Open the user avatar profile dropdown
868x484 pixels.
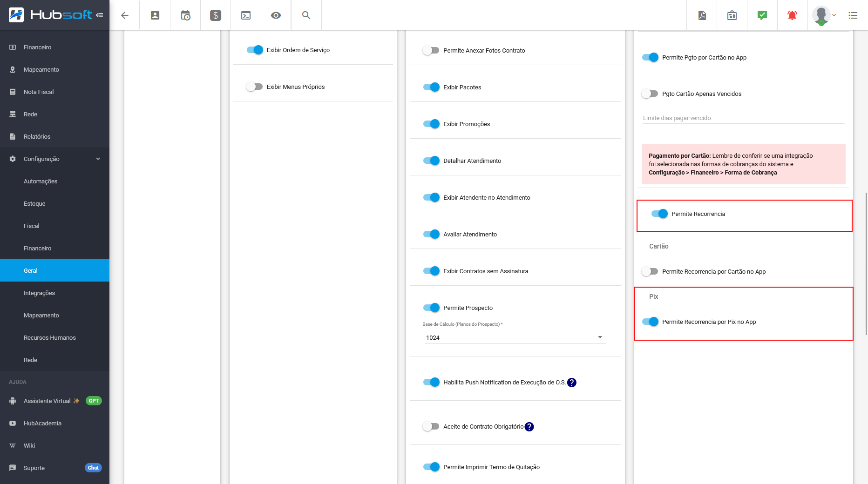pos(823,15)
